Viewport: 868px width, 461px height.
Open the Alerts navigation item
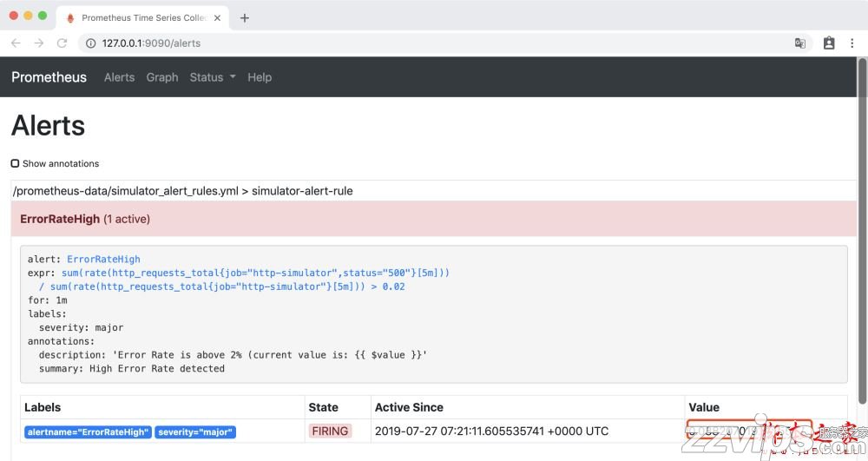coord(119,77)
